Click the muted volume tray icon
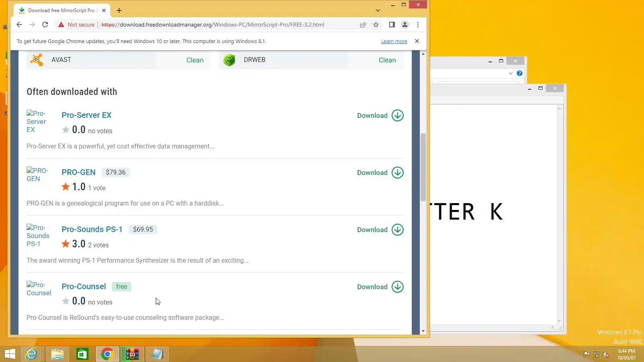Screen dimensions: 644x362 point(606,354)
